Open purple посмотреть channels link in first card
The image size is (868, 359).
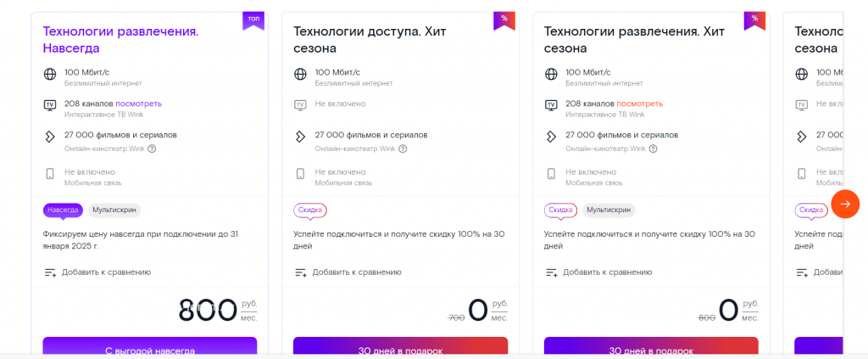coord(139,104)
